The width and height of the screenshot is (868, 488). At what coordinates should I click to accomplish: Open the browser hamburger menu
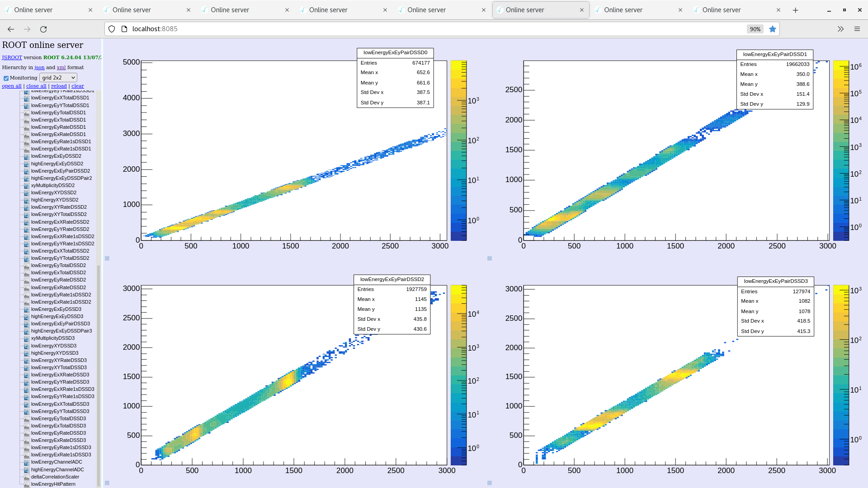click(x=857, y=29)
